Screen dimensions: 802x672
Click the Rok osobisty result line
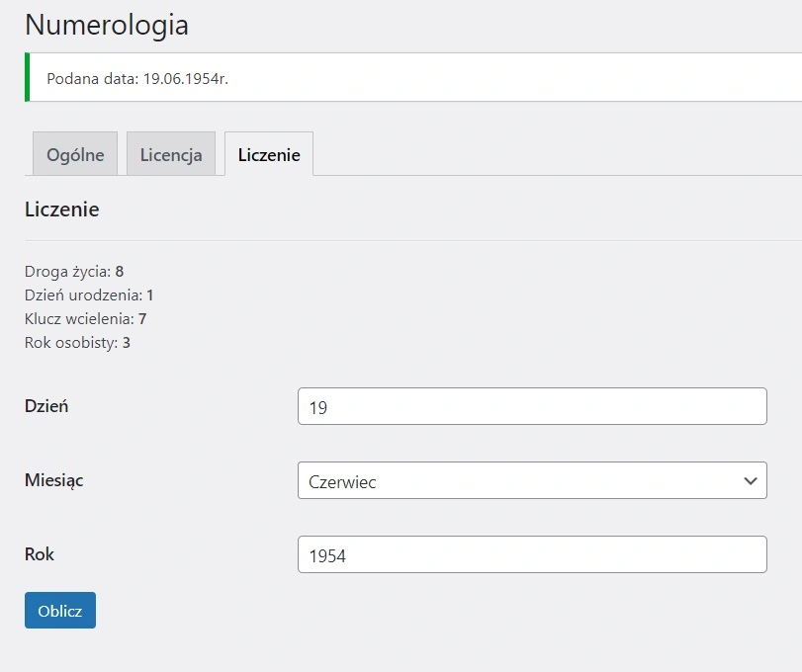pyautogui.click(x=77, y=343)
